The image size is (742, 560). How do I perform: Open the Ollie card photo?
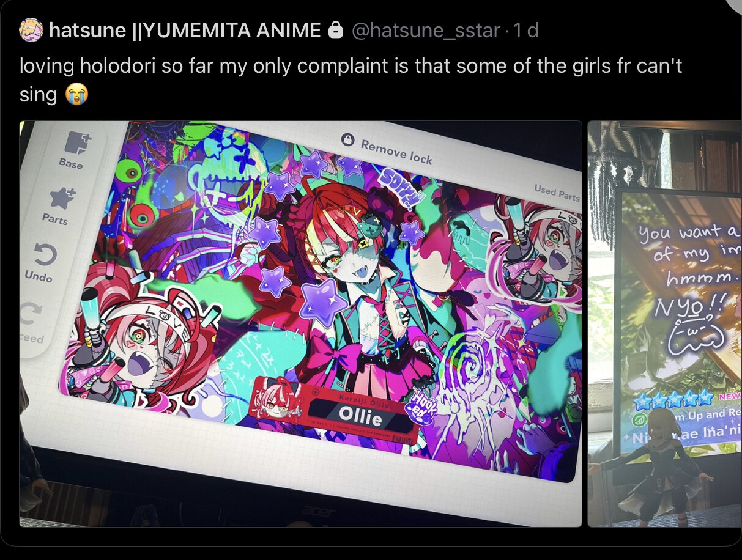click(300, 323)
